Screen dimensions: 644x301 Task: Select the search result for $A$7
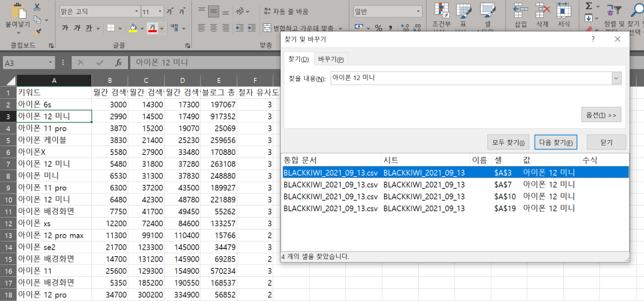tap(455, 184)
